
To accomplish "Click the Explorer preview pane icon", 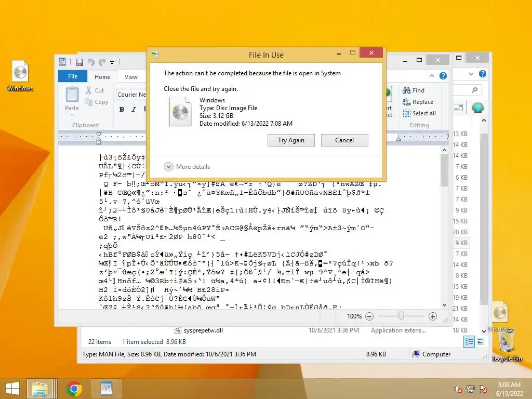I will (x=458, y=108).
